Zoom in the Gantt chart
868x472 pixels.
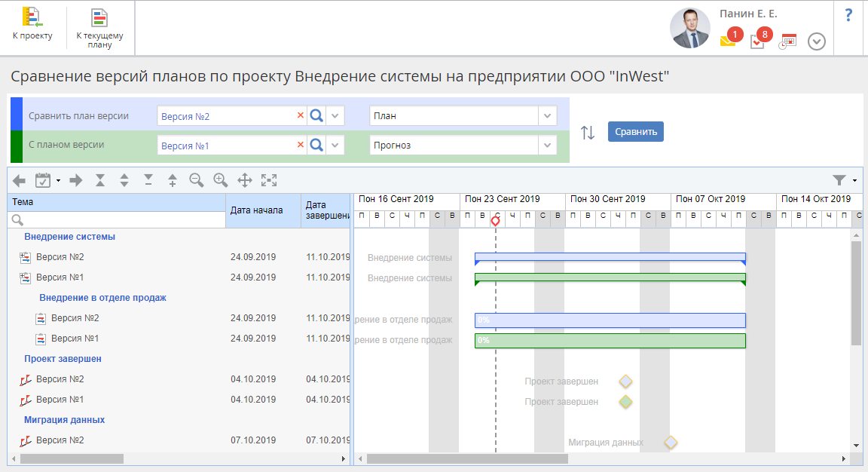pyautogui.click(x=220, y=180)
